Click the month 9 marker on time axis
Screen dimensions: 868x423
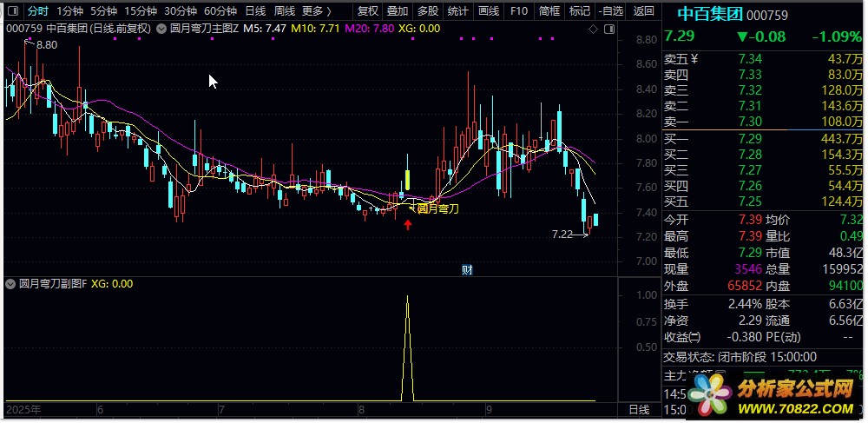click(488, 410)
